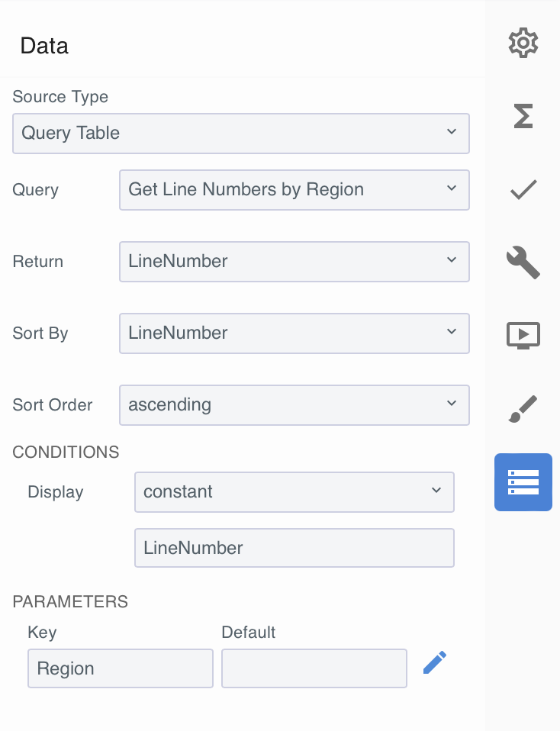Select the wrench tools icon
Image resolution: width=560 pixels, height=731 pixels.
(523, 262)
